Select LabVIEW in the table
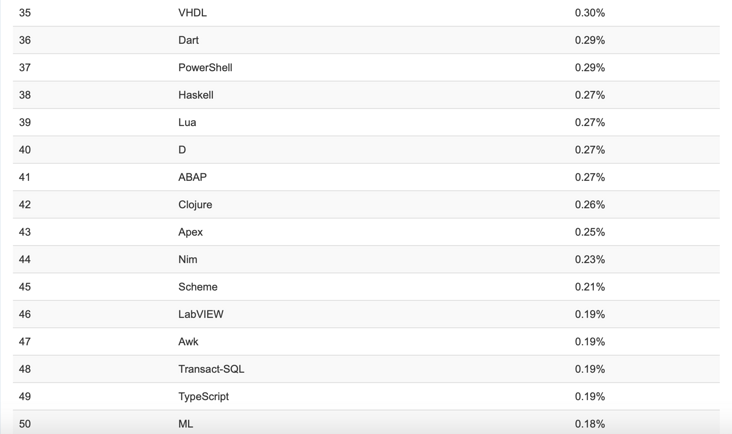Screen dimensions: 732x434 [x=201, y=315]
